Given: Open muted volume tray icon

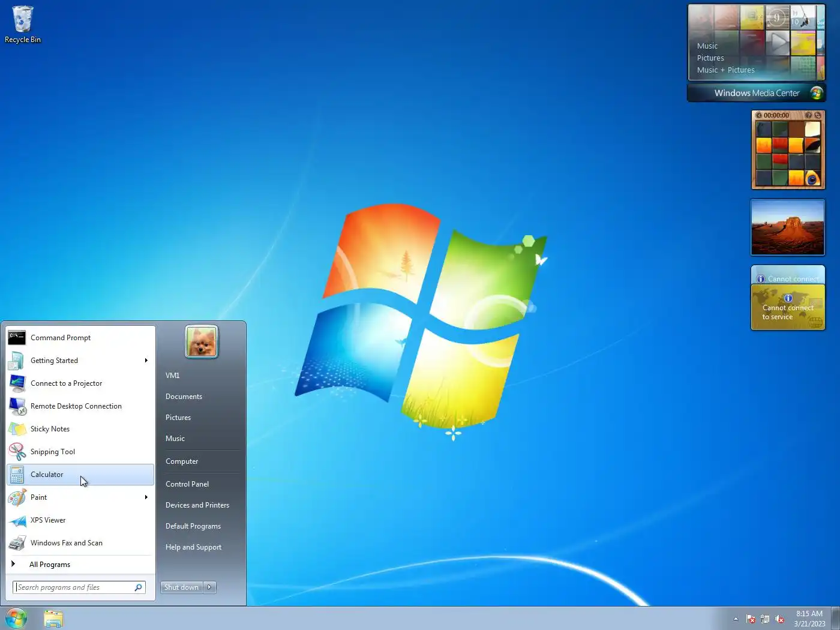Looking at the screenshot, I should point(779,619).
